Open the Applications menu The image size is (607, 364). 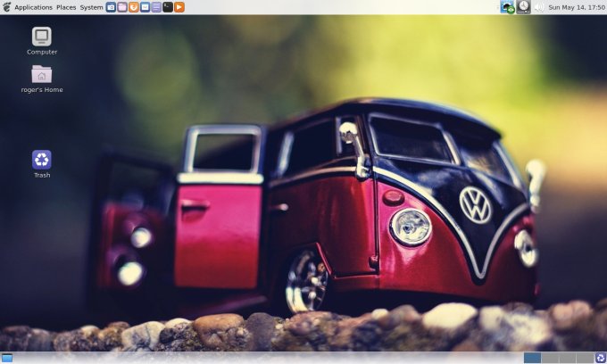(33, 7)
